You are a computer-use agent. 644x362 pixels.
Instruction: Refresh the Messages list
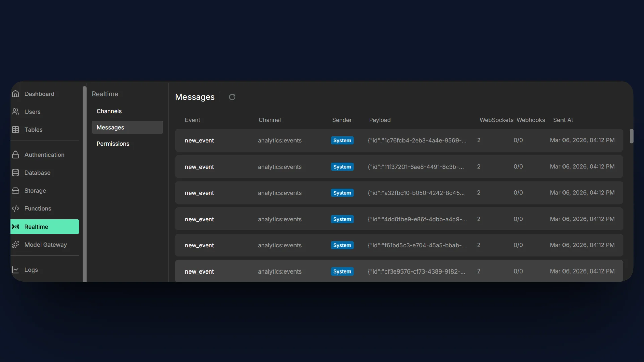232,97
